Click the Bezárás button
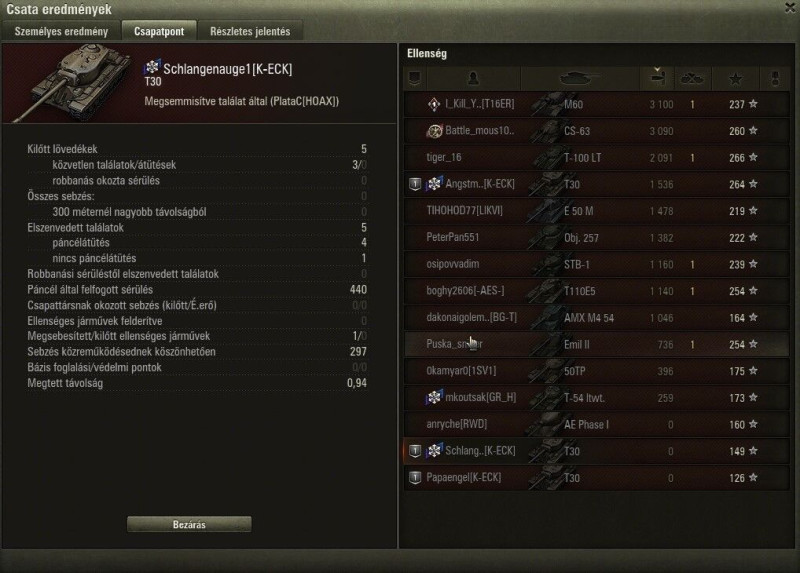 click(x=189, y=524)
